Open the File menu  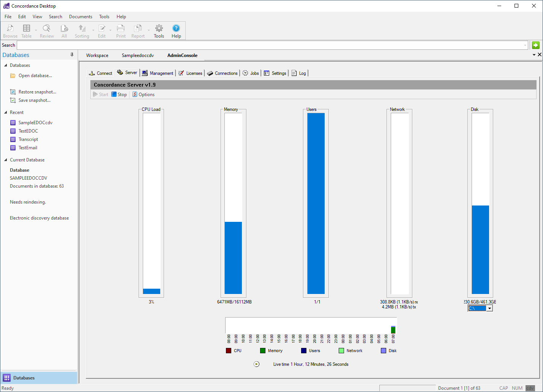pos(8,17)
